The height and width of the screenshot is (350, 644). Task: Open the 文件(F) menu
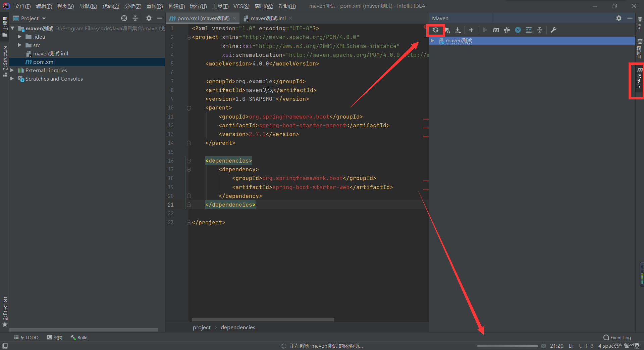22,6
